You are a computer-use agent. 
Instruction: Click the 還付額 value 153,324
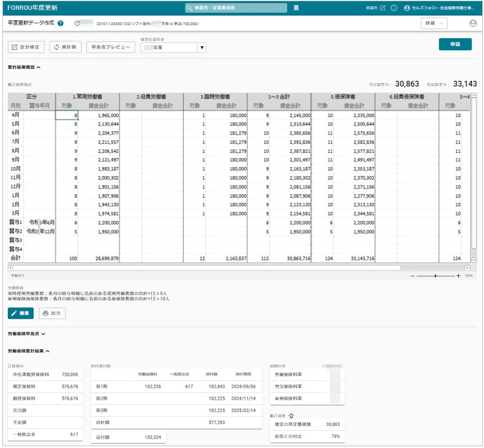pos(153,437)
